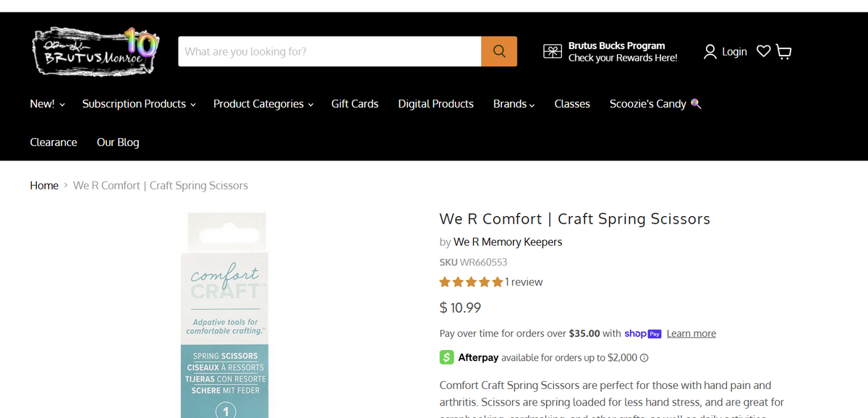This screenshot has height=418, width=868.
Task: Click the five-star rating icons
Action: [471, 282]
